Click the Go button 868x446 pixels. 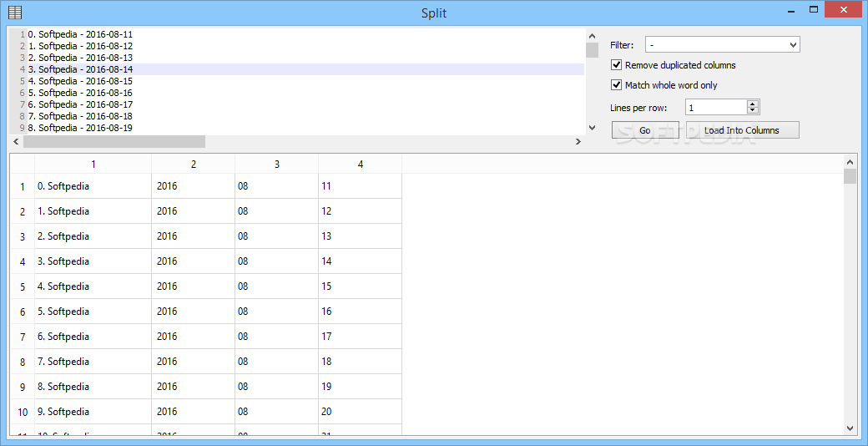[645, 130]
